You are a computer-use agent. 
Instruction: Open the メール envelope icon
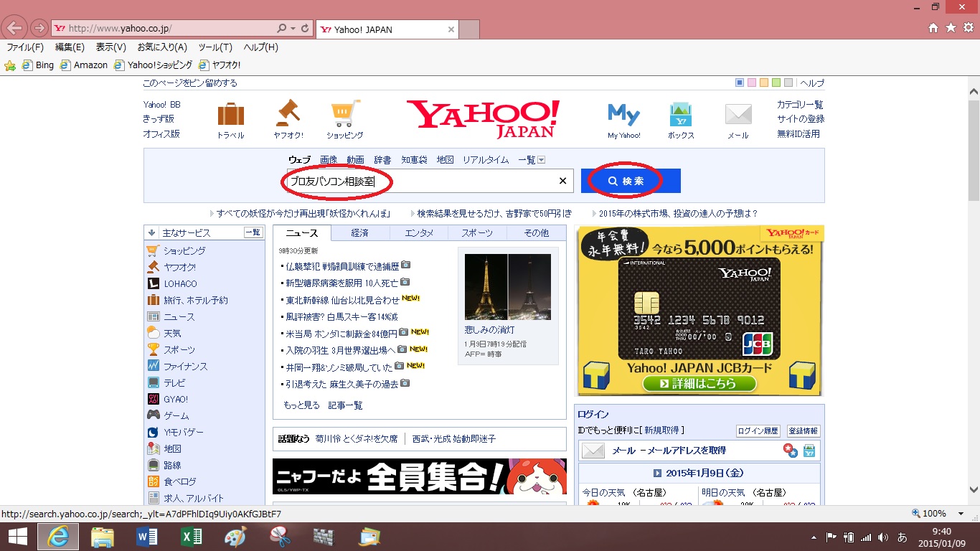[738, 115]
